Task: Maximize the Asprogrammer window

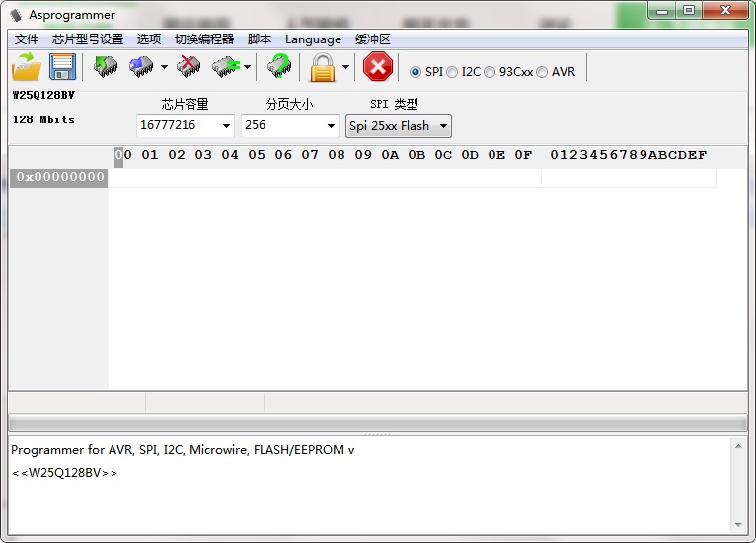Action: point(689,11)
